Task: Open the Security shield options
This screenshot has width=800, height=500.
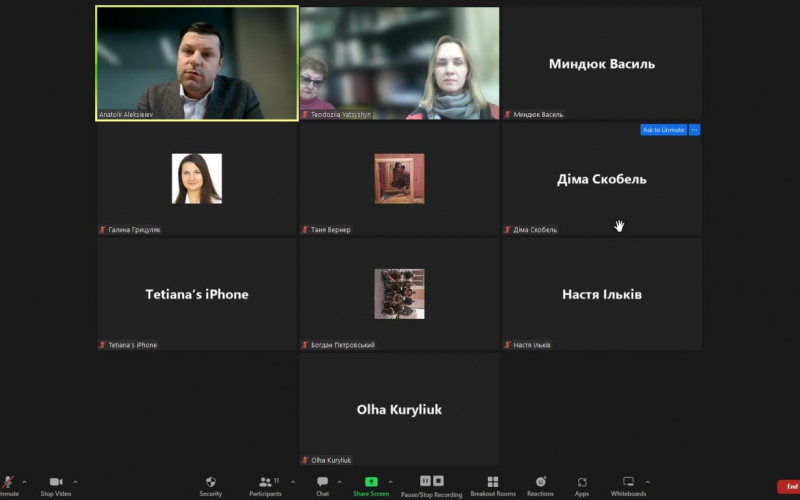Action: [210, 482]
